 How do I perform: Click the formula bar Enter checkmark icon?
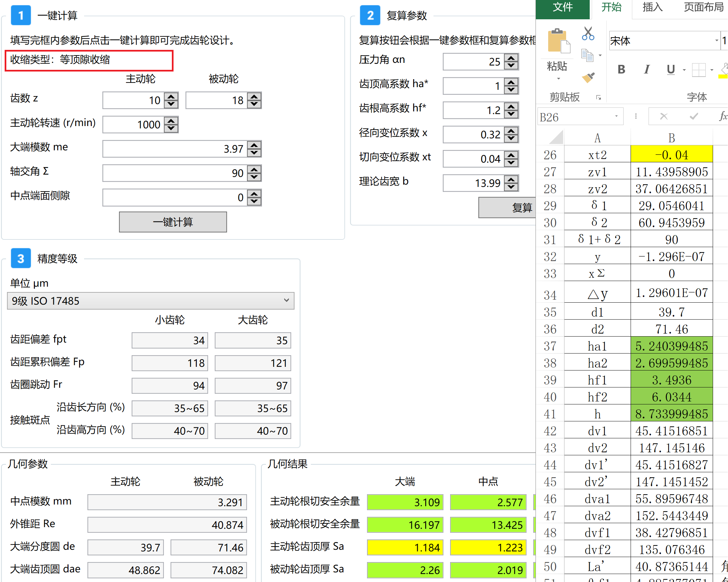[x=694, y=116]
